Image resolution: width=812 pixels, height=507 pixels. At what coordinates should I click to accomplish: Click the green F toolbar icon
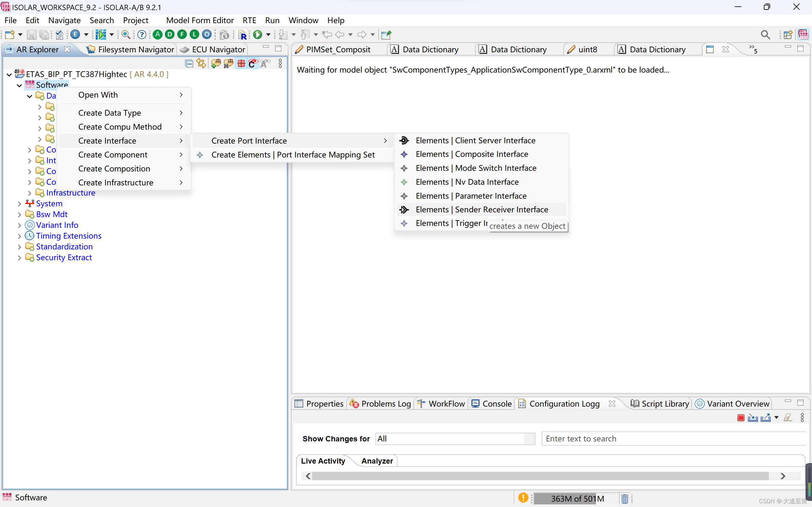pos(182,34)
